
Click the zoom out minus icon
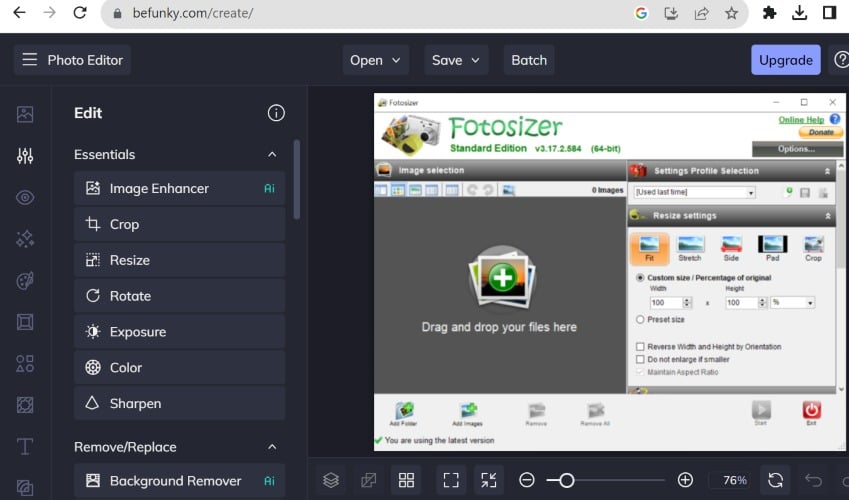[x=527, y=480]
